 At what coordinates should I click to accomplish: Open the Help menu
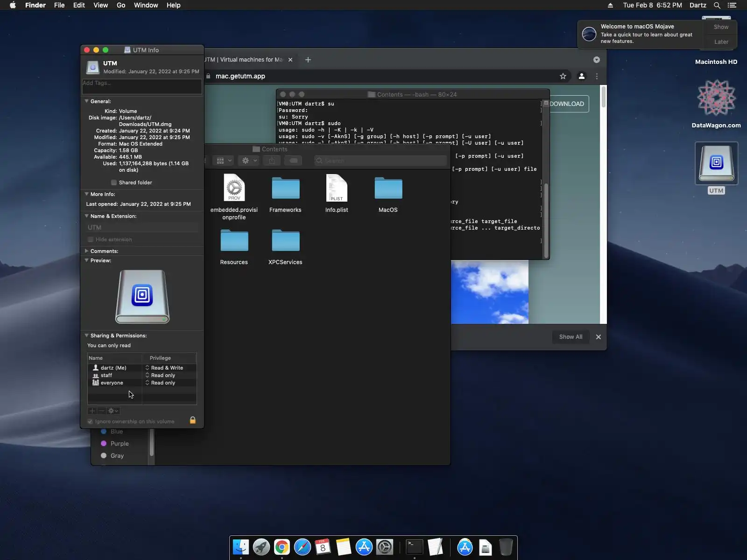[x=173, y=5]
